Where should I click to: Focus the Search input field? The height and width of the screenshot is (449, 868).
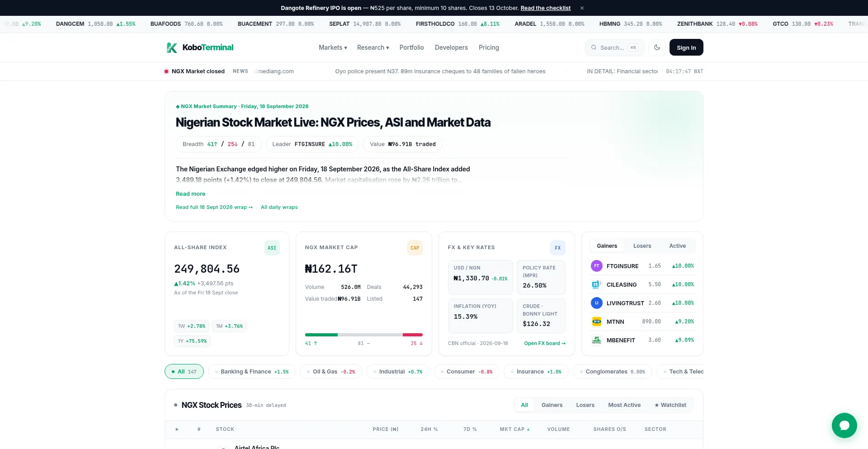tap(614, 47)
